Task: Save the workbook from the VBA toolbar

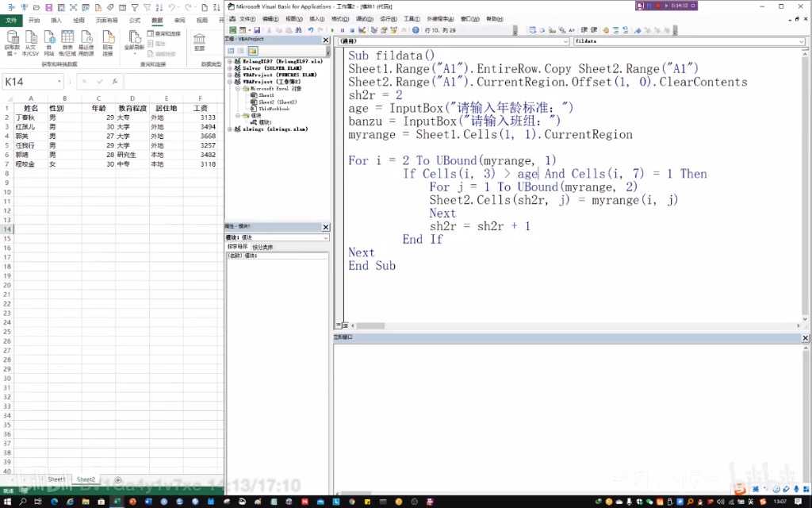Action: pyautogui.click(x=256, y=30)
